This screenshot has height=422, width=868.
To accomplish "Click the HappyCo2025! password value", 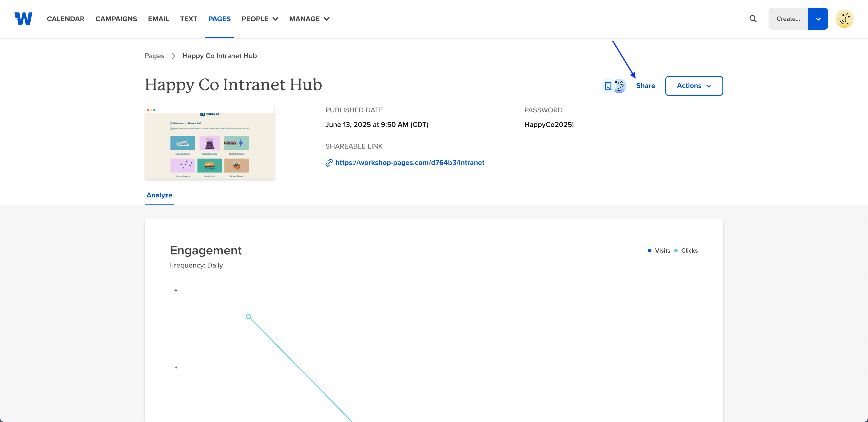I will pyautogui.click(x=549, y=125).
